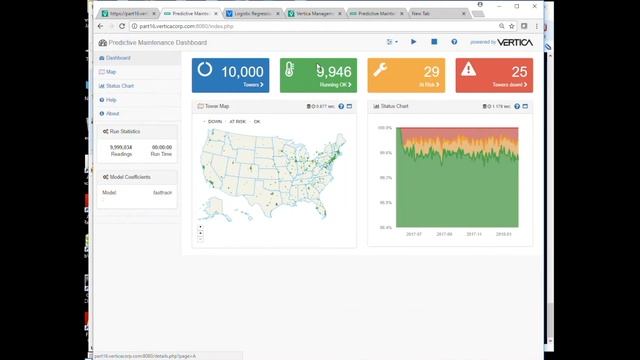This screenshot has height=360, width=640.
Task: Click the extension icon beside bookmark star
Action: 524,26
